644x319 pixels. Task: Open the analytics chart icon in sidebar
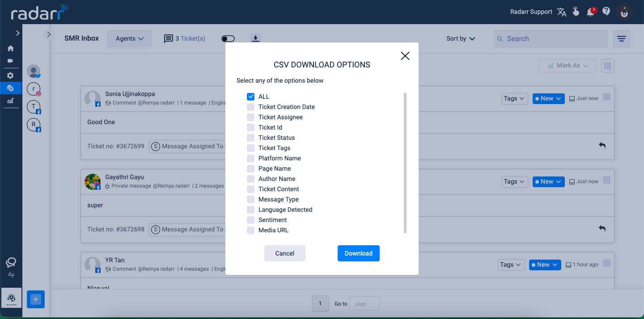(x=10, y=101)
